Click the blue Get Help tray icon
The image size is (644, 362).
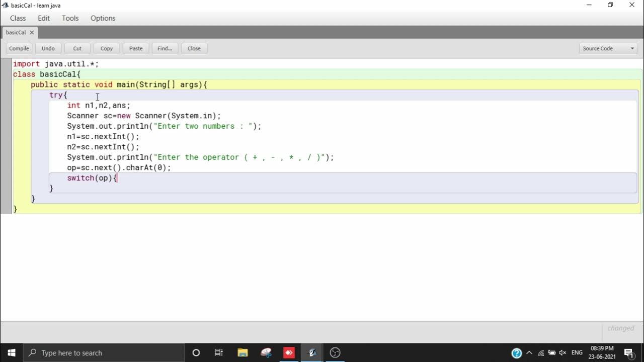[x=516, y=353]
